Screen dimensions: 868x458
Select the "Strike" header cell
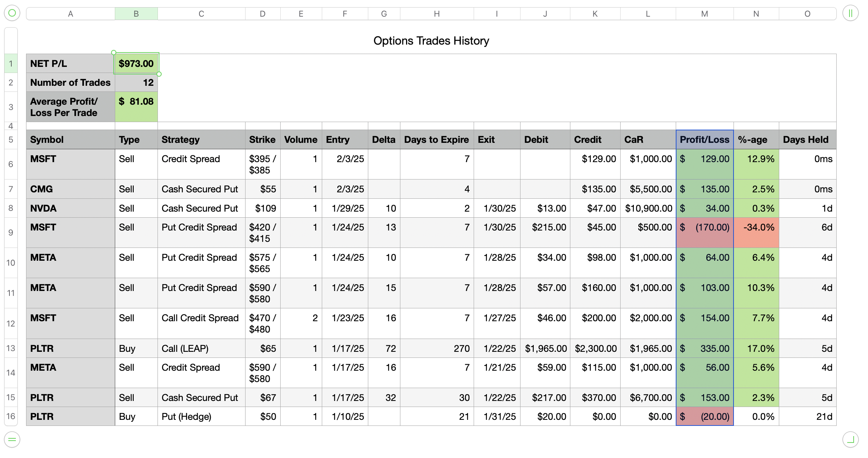coord(263,139)
